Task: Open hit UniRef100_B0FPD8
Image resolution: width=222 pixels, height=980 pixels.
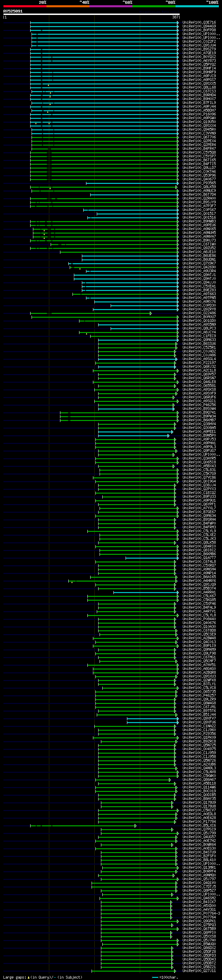Action: (x=199, y=30)
